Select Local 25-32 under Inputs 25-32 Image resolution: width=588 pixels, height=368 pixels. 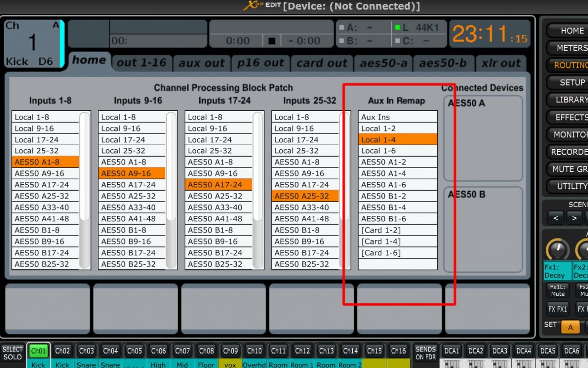point(305,151)
